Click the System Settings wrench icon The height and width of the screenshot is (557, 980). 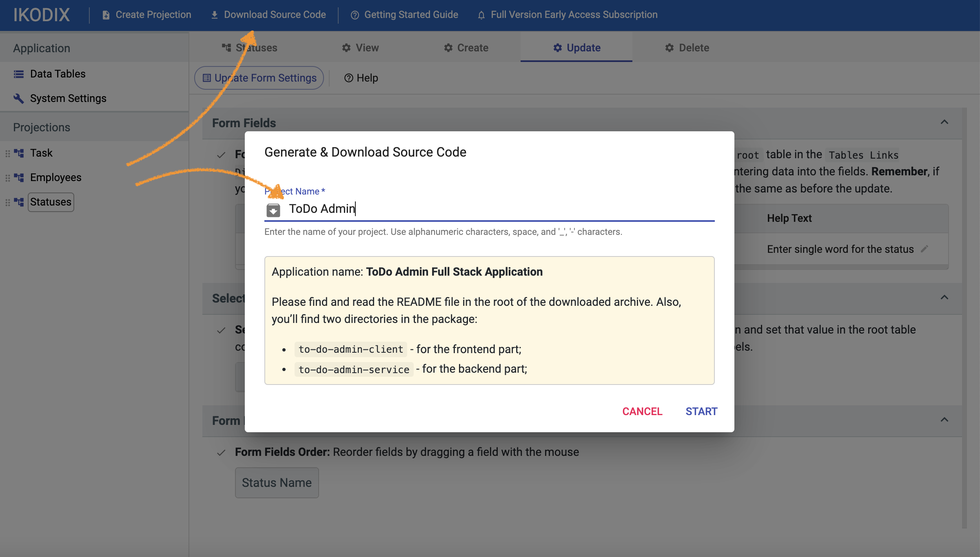19,98
